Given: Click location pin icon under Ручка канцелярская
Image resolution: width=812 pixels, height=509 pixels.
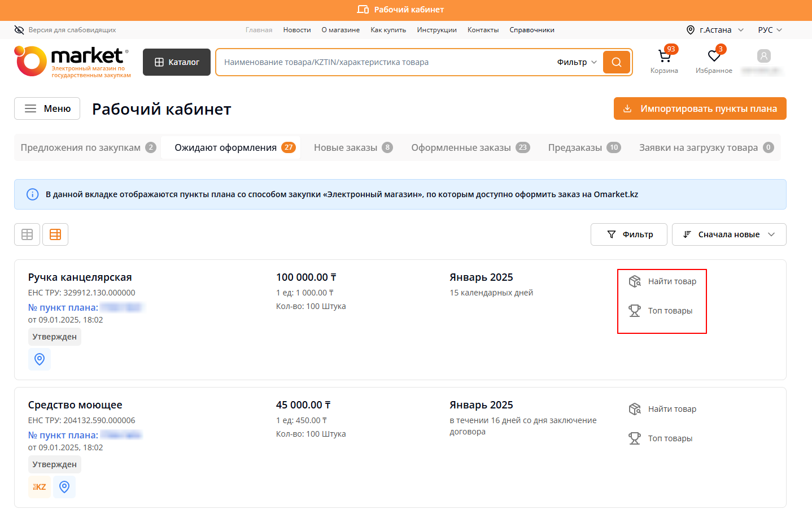Looking at the screenshot, I should click(40, 359).
